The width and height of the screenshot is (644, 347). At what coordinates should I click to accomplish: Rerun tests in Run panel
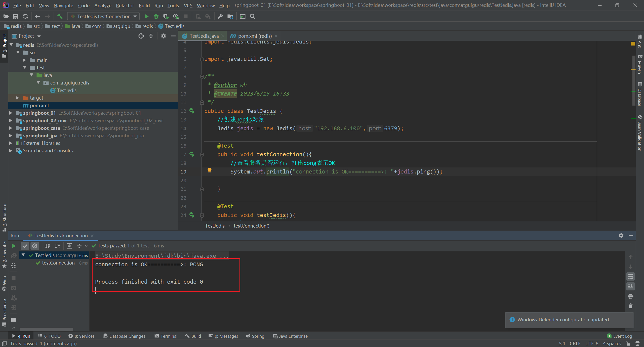click(14, 246)
